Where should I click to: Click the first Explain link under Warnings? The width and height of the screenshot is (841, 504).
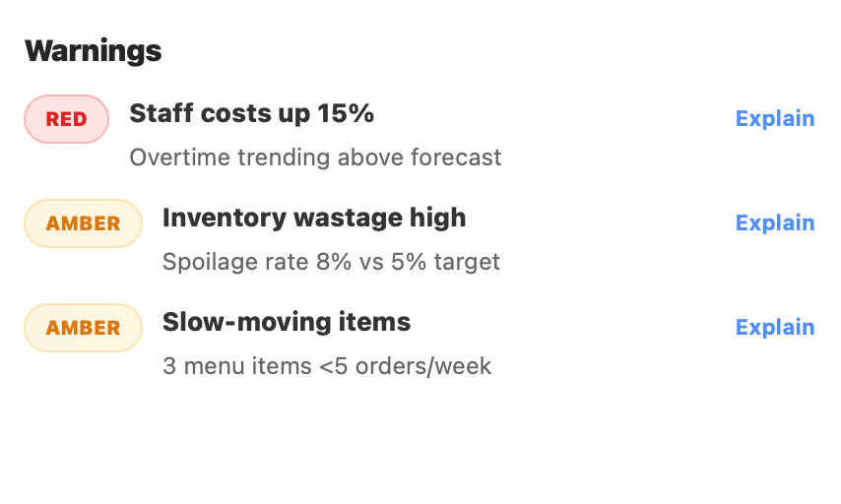point(774,119)
